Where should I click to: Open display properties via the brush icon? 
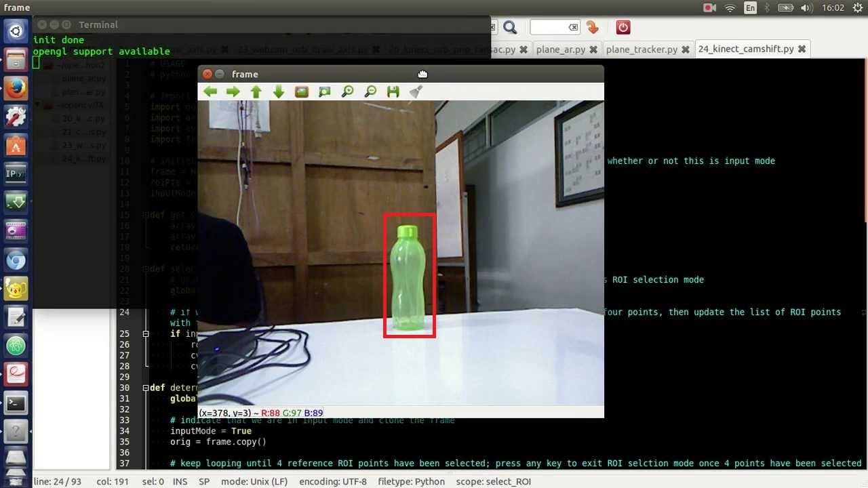(415, 91)
